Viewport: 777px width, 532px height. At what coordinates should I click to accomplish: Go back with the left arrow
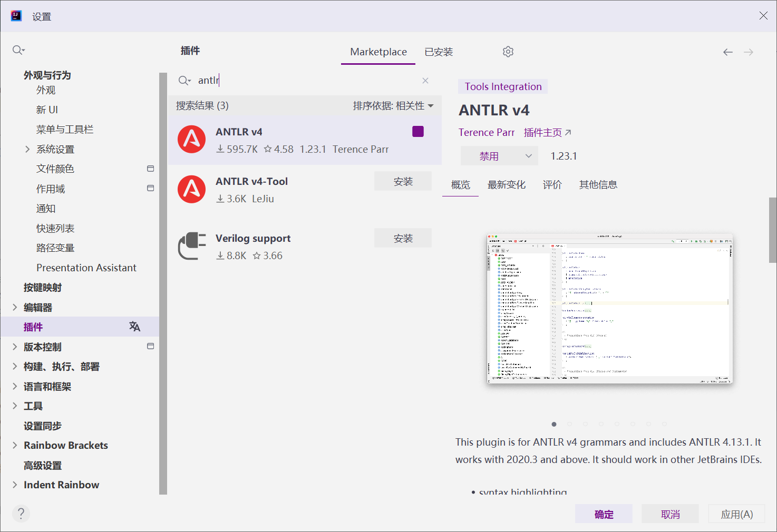728,52
